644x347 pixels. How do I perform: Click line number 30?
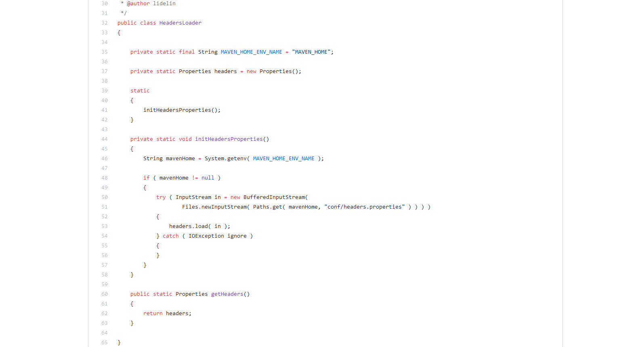pyautogui.click(x=105, y=4)
